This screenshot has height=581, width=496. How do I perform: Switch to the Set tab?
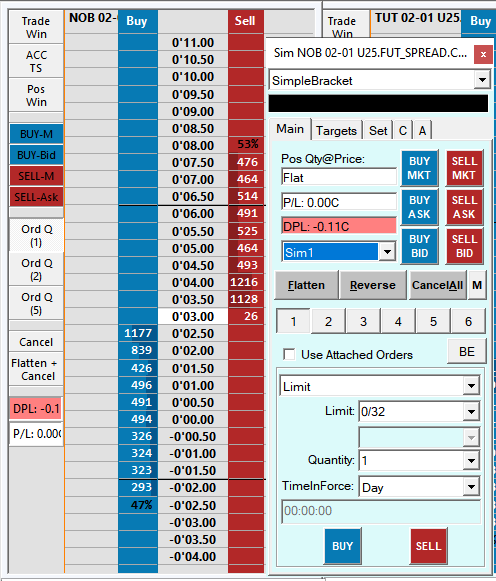point(378,131)
